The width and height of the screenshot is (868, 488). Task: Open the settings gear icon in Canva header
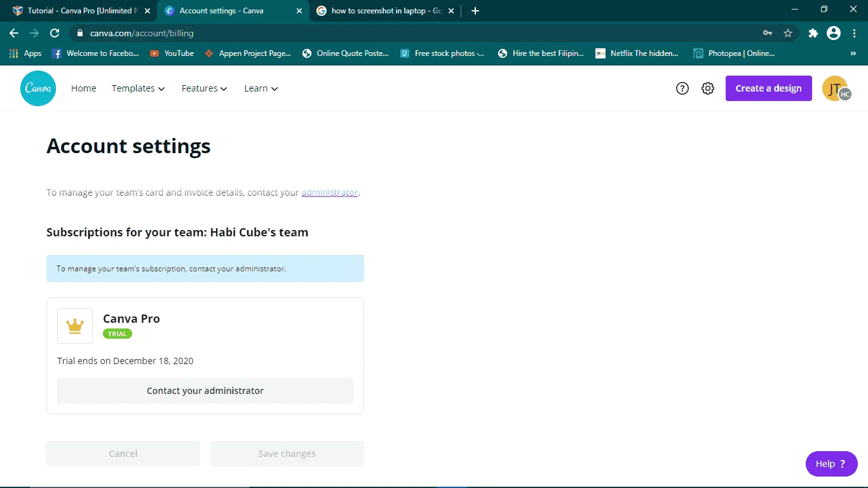coord(708,88)
